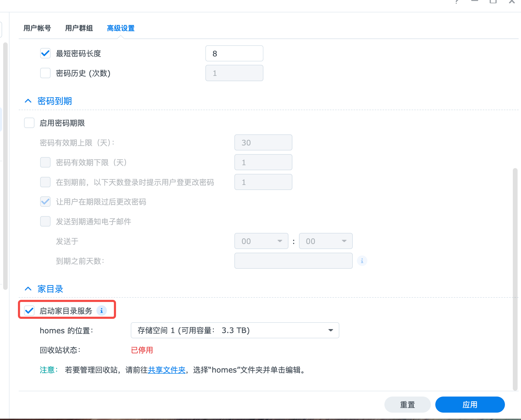This screenshot has width=521, height=420.
Task: Open the 共享文件夹 link
Action: [167, 370]
